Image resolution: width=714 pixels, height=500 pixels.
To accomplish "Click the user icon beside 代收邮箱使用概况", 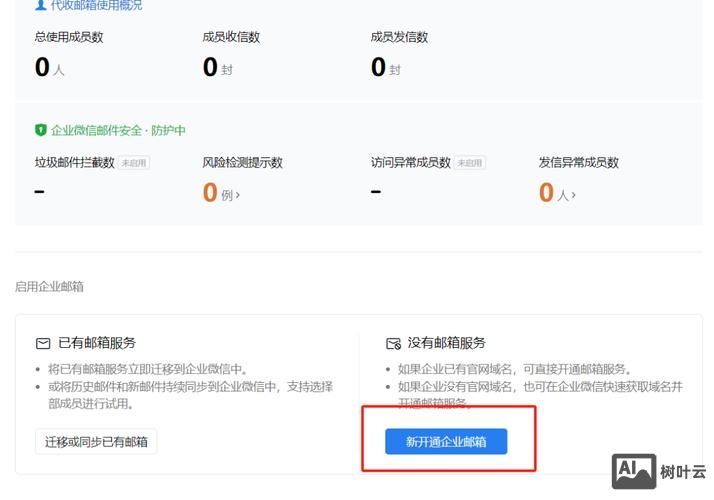I will pyautogui.click(x=41, y=5).
